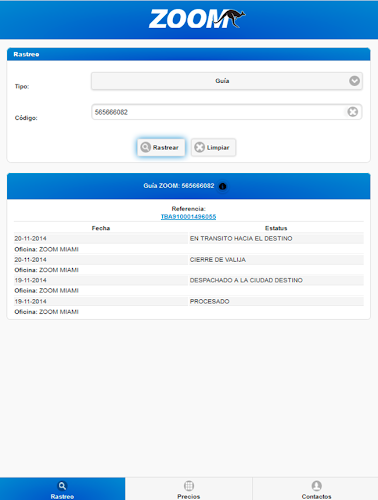The image size is (378, 500).
Task: Click the Rastreo magnifier tab icon
Action: (62, 486)
